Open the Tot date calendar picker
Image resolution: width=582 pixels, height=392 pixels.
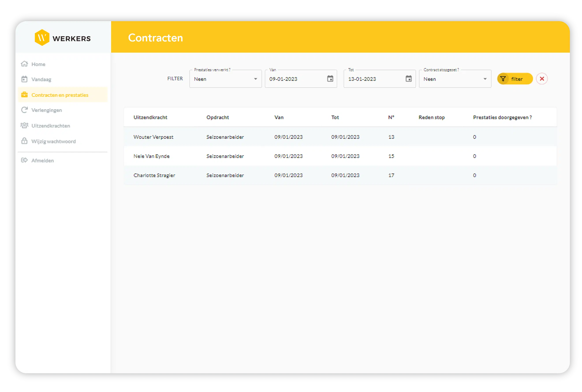coord(408,79)
